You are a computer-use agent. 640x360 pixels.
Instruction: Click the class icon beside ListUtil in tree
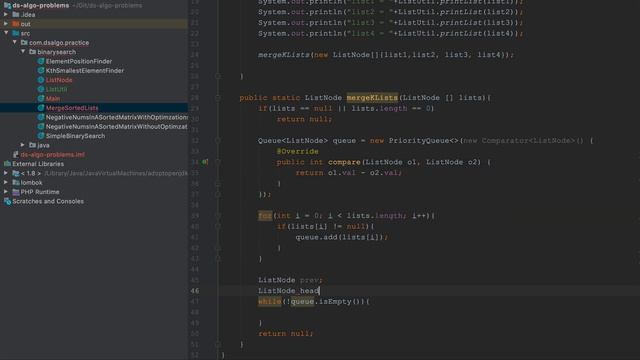(41, 89)
